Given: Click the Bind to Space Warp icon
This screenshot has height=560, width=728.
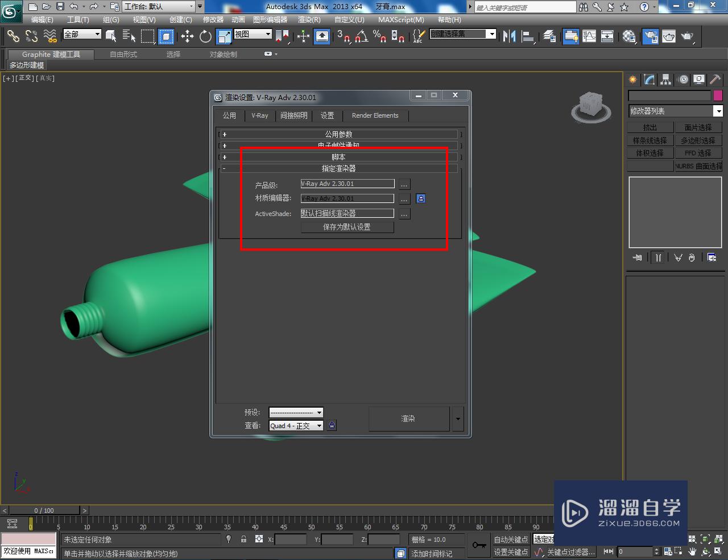Looking at the screenshot, I should pyautogui.click(x=50, y=36).
